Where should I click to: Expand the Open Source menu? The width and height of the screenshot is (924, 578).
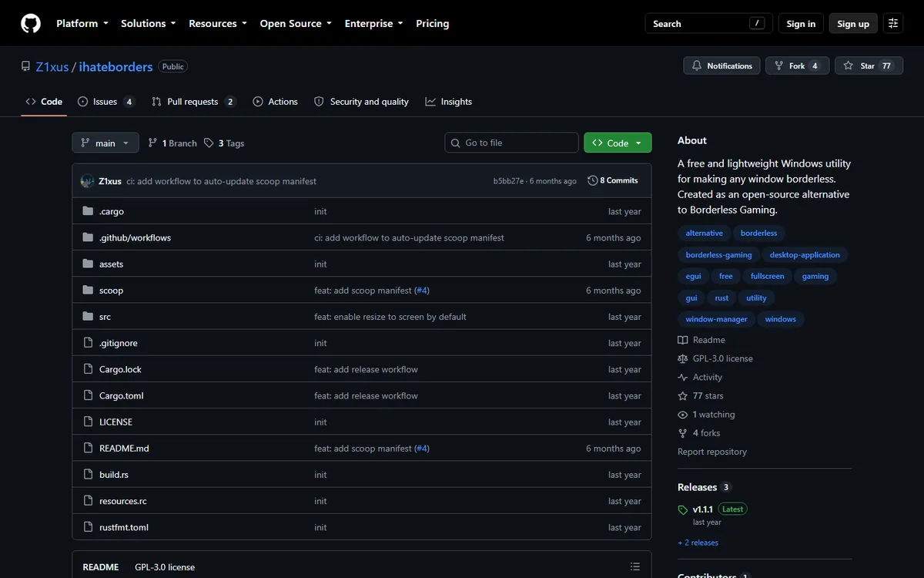point(296,24)
